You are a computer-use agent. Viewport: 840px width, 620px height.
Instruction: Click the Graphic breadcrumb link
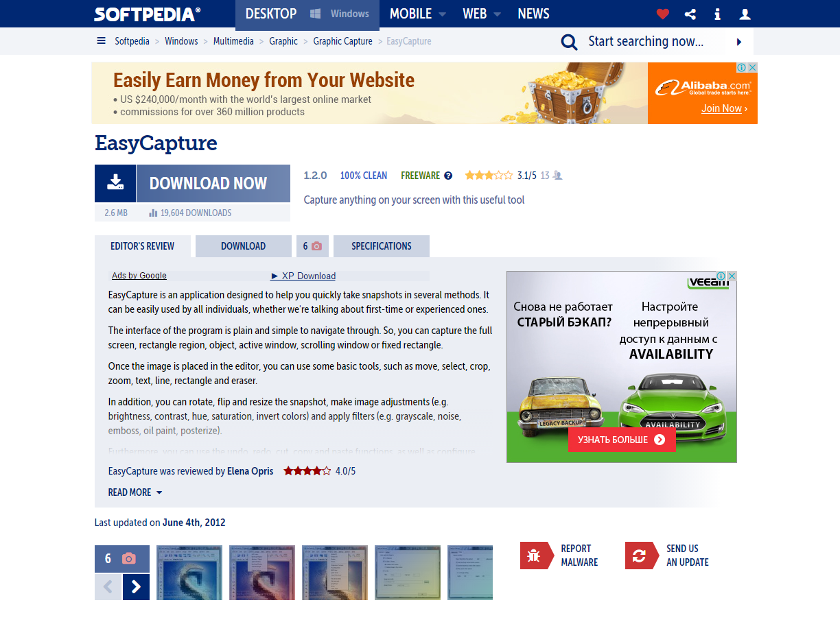pos(283,41)
